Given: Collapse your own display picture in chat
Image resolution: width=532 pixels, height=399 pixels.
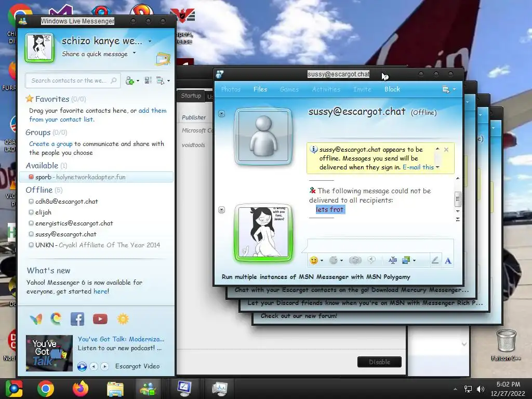Looking at the screenshot, I should tap(221, 210).
